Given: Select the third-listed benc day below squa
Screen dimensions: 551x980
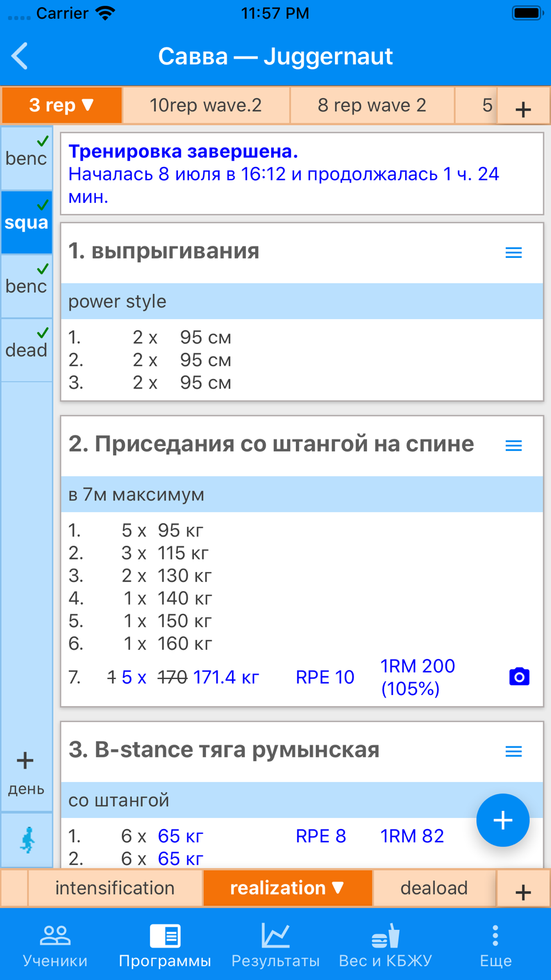Looking at the screenshot, I should click(26, 286).
